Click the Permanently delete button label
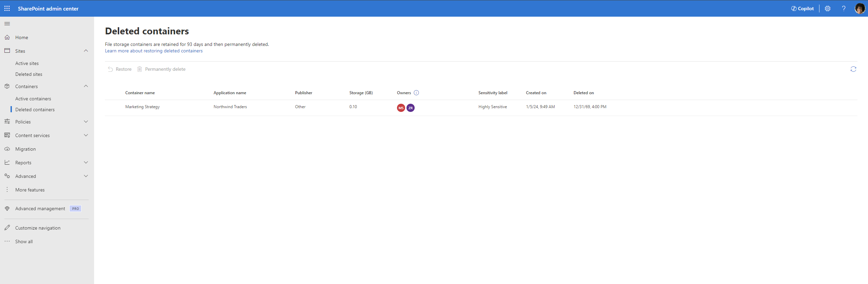The width and height of the screenshot is (868, 284). coord(165,69)
